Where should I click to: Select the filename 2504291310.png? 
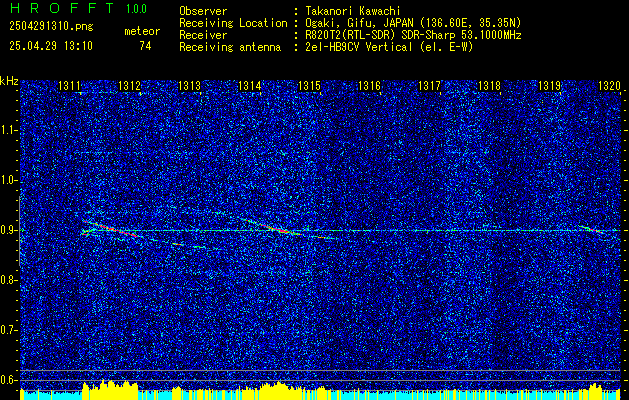51,26
